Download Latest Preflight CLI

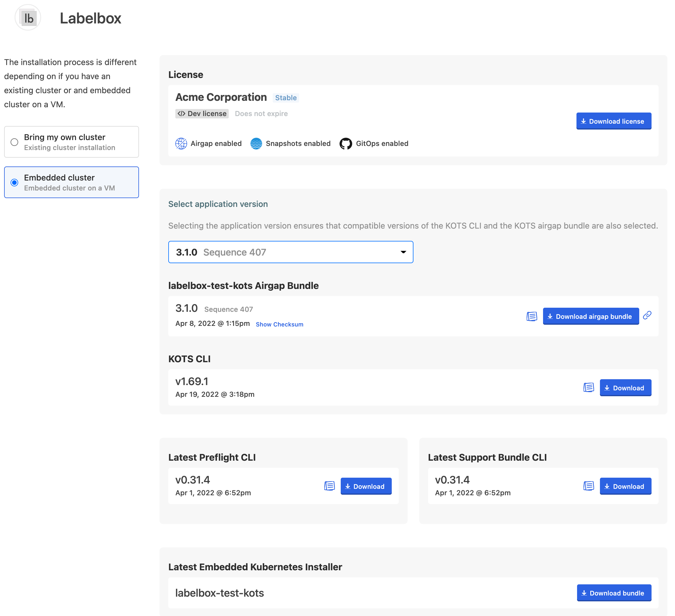coord(366,486)
